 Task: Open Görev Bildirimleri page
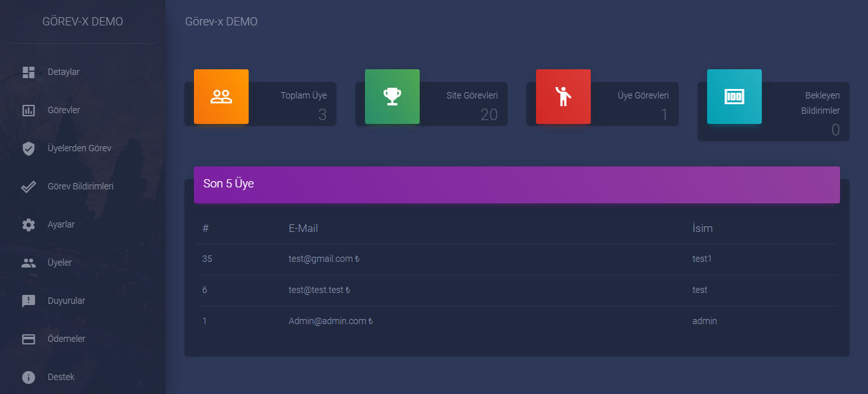(83, 186)
